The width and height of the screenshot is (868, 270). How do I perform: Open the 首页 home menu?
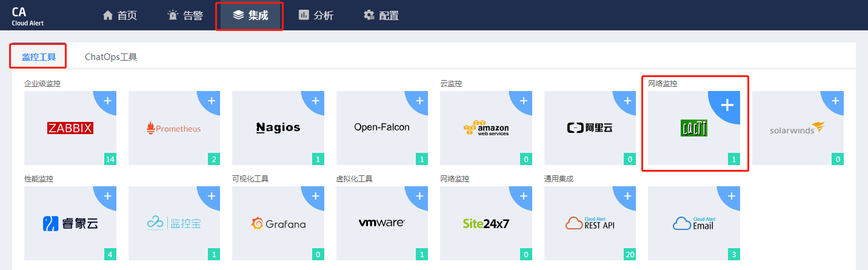[x=120, y=16]
